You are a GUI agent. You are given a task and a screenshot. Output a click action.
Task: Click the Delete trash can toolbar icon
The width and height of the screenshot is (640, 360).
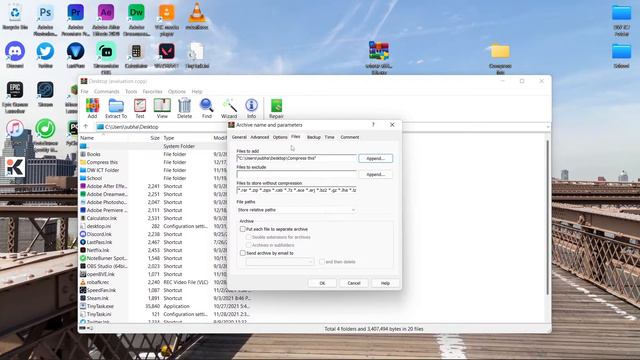pyautogui.click(x=184, y=108)
